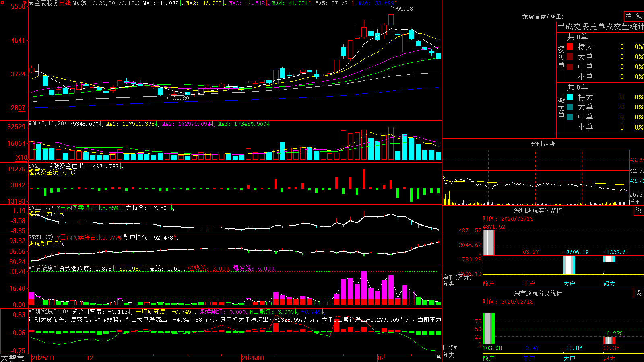This screenshot has width=644, height=362.
Task: Click the 龙虎看盘(逐单) panel title
Action: point(543,16)
